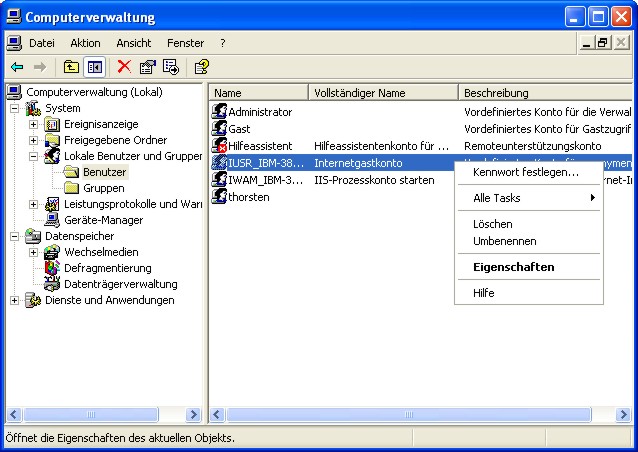Toggle the console tree show/hide button
The height and width of the screenshot is (452, 638).
pos(94,67)
